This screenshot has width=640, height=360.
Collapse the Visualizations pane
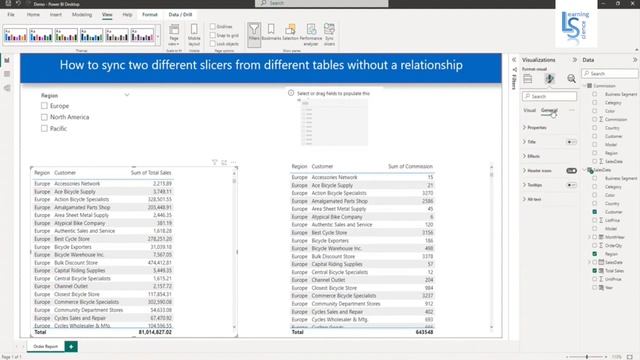click(x=575, y=60)
